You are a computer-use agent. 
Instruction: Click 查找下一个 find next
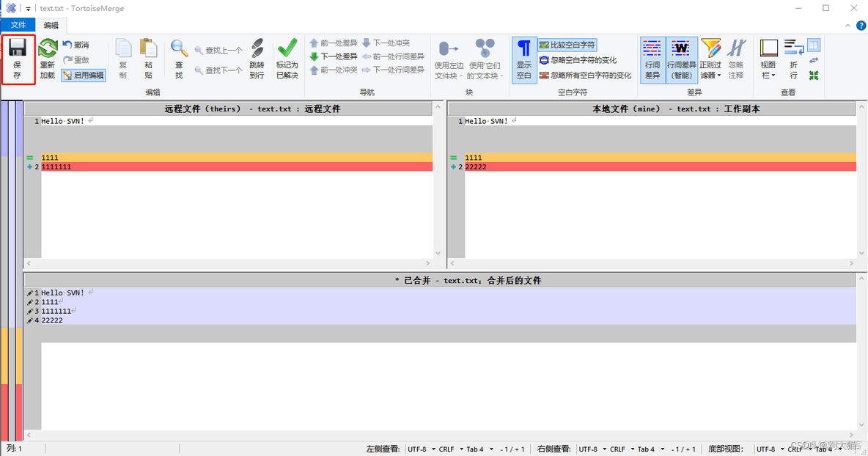(218, 70)
